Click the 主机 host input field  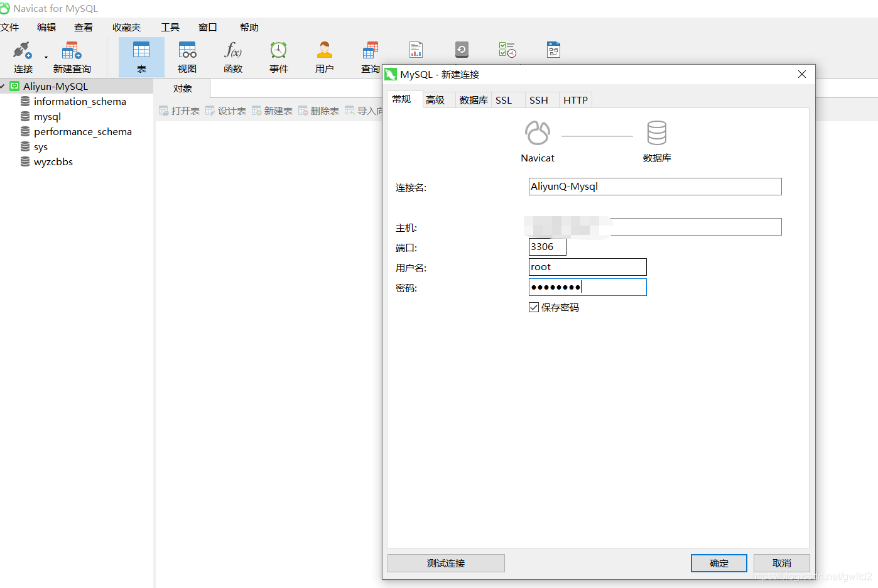coord(655,227)
